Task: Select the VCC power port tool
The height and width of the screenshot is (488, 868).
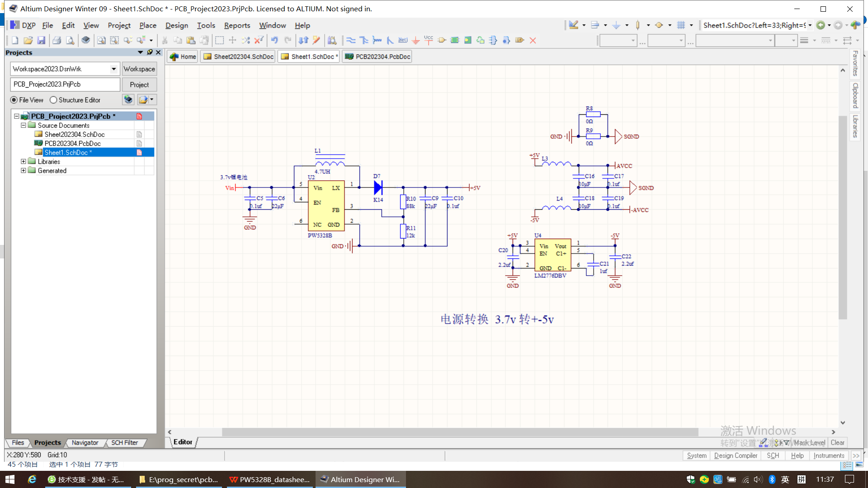Action: tap(429, 40)
